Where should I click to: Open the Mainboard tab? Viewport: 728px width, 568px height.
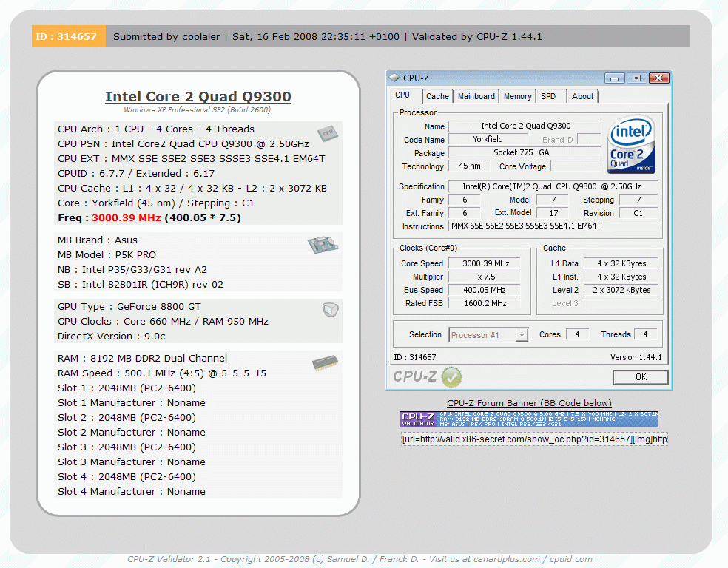click(x=476, y=96)
